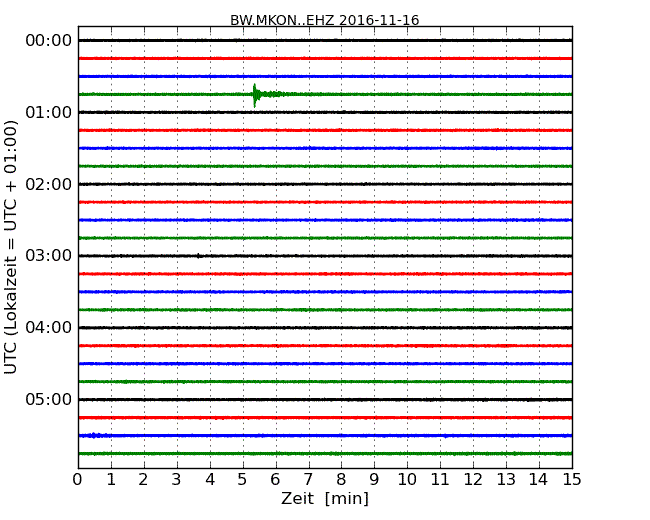This screenshot has width=650, height=520.
Task: Select the 01:00 time tick label
Action: pyautogui.click(x=49, y=112)
